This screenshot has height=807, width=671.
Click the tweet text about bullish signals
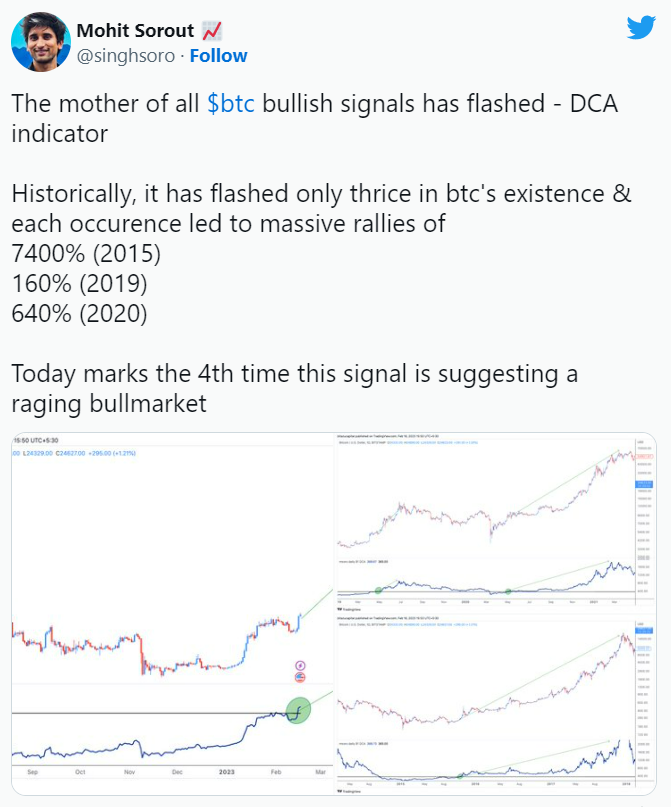tap(314, 118)
